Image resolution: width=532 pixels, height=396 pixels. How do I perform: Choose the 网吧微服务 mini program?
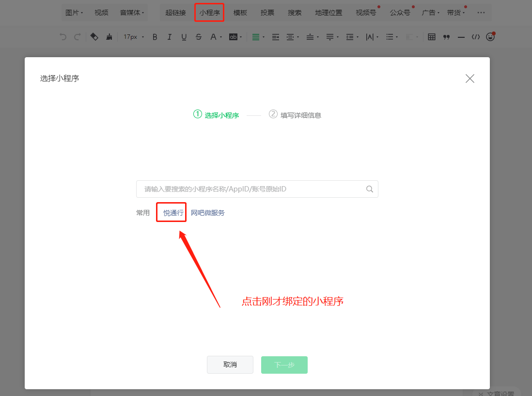[x=208, y=213]
